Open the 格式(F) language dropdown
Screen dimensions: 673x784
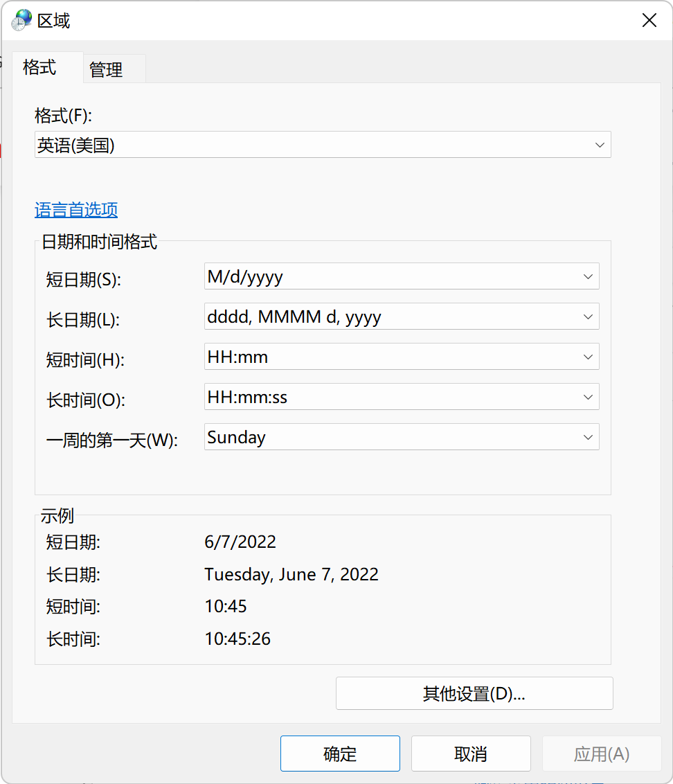click(323, 145)
